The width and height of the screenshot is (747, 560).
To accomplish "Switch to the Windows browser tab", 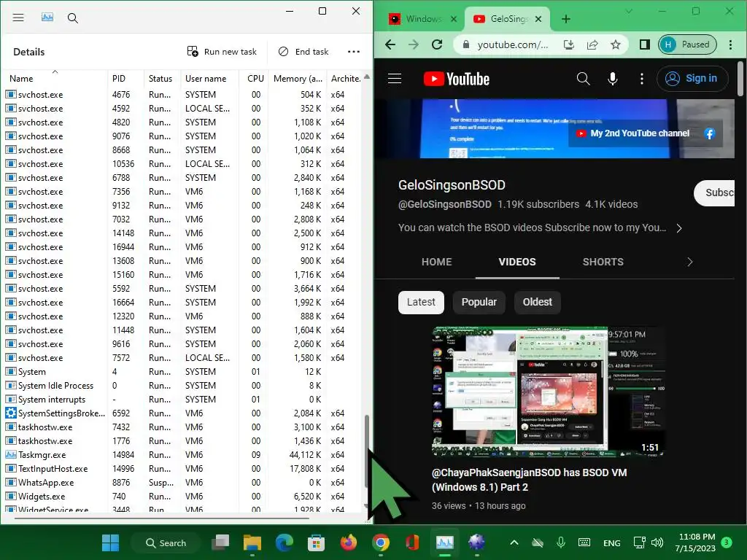I will (422, 19).
